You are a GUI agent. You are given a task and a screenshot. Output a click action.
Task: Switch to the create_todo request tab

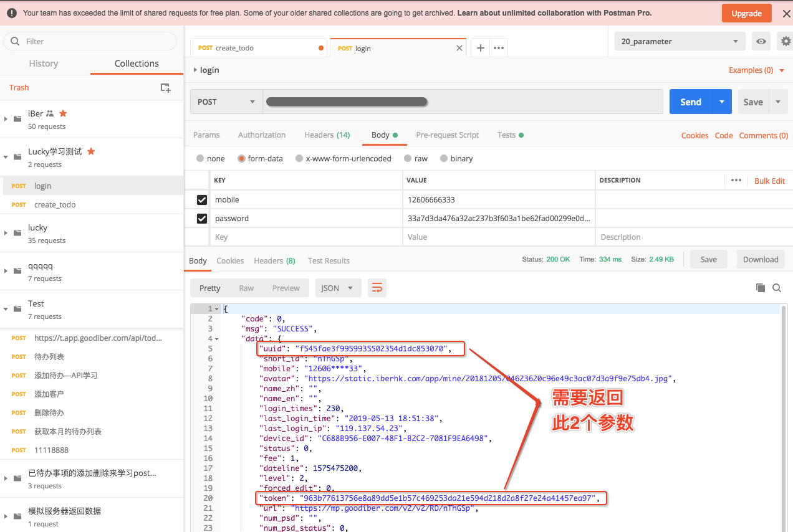[259, 47]
